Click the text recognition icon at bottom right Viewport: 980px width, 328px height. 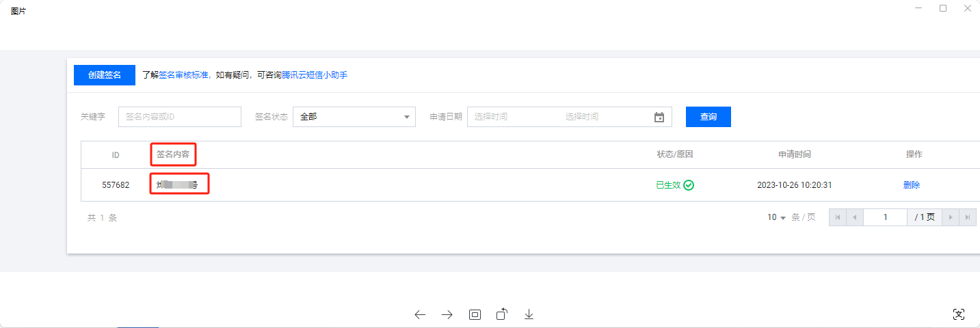click(959, 314)
